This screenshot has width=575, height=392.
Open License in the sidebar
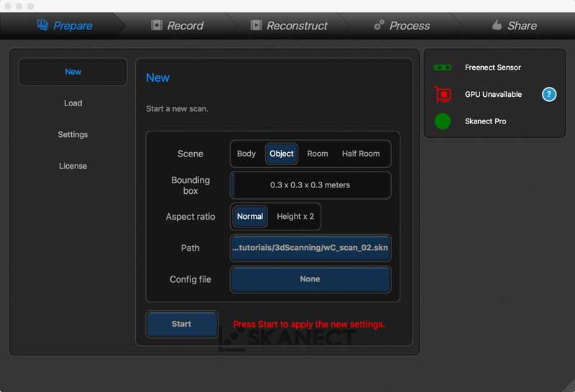(x=73, y=166)
